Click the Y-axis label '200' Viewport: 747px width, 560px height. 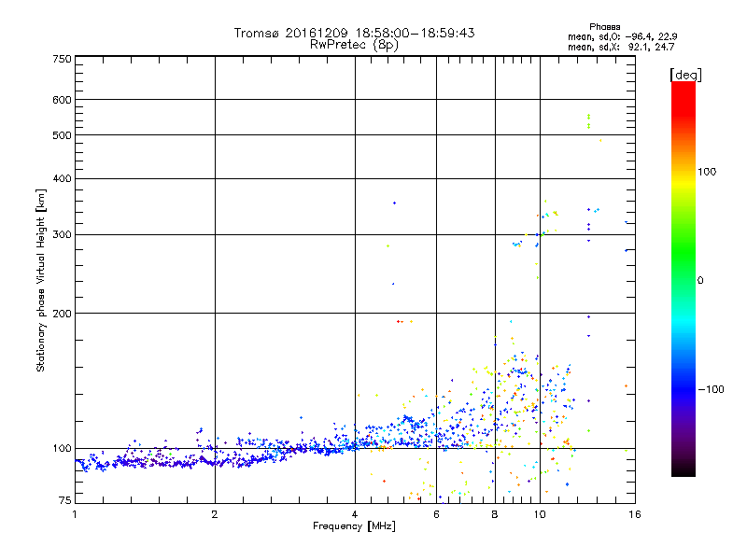tap(63, 314)
